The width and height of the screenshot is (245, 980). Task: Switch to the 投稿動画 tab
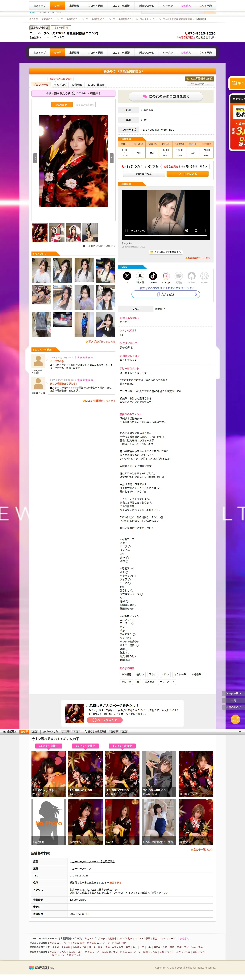(77, 85)
